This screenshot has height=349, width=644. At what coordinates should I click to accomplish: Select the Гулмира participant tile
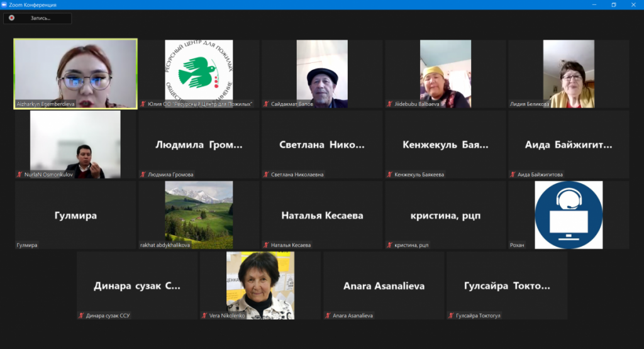click(x=75, y=215)
